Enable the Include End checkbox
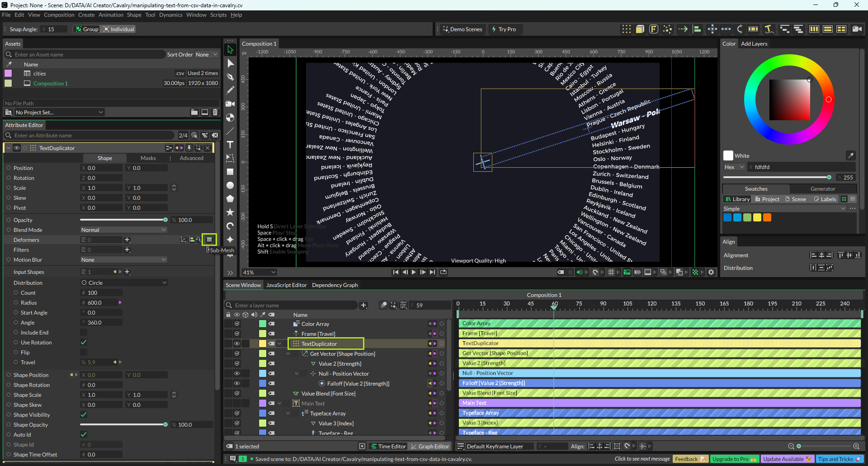Viewport: 868px width, 466px height. (x=84, y=332)
